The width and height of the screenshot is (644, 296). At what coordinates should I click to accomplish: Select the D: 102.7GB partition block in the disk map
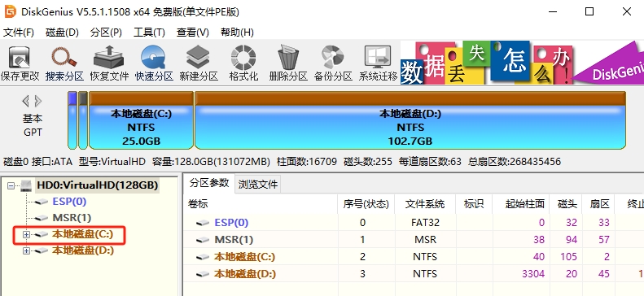click(410, 120)
